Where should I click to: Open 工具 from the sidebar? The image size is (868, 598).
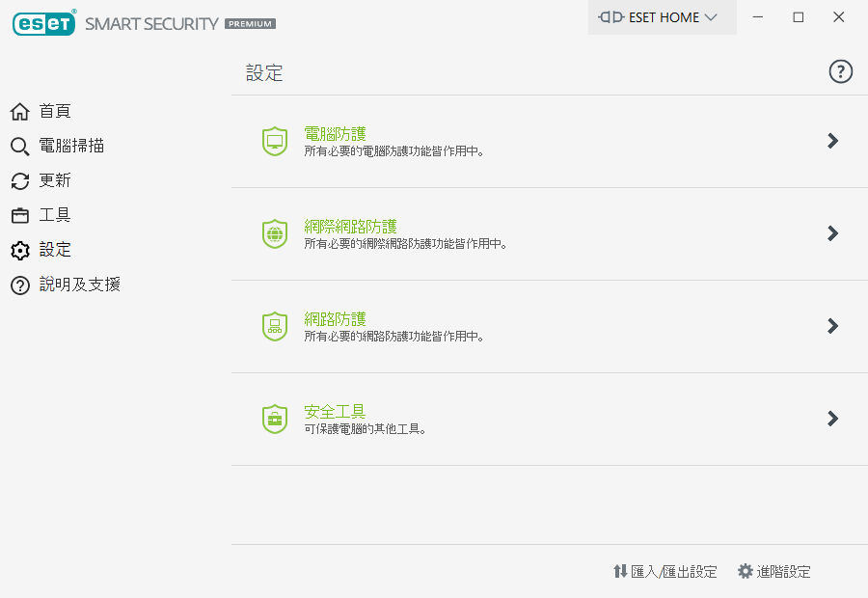(x=55, y=215)
